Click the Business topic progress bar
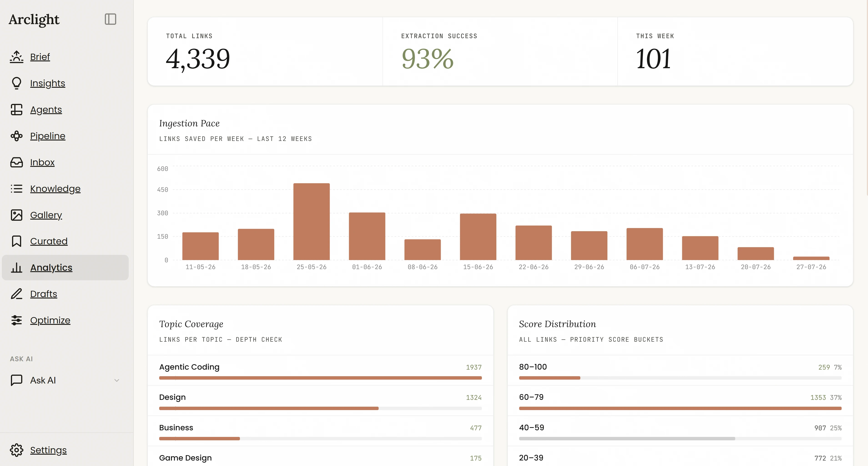This screenshot has width=868, height=466. click(320, 439)
